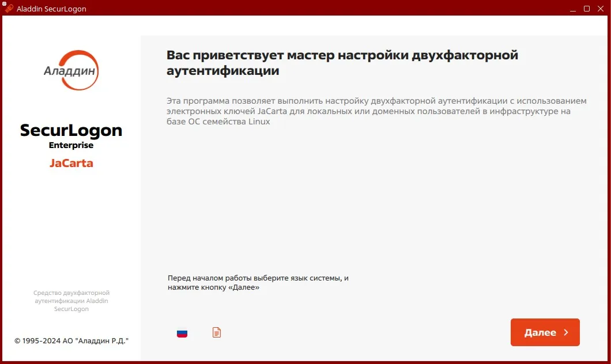Viewport: 611px width, 364px height.
Task: Close the Aladdin SecurLogon window
Action: pos(601,9)
